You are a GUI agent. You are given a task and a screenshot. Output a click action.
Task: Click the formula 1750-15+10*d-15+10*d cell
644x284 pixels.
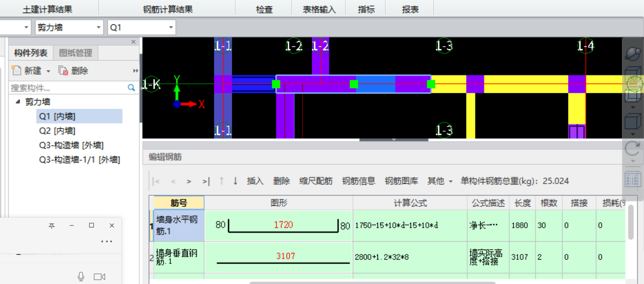(x=410, y=225)
